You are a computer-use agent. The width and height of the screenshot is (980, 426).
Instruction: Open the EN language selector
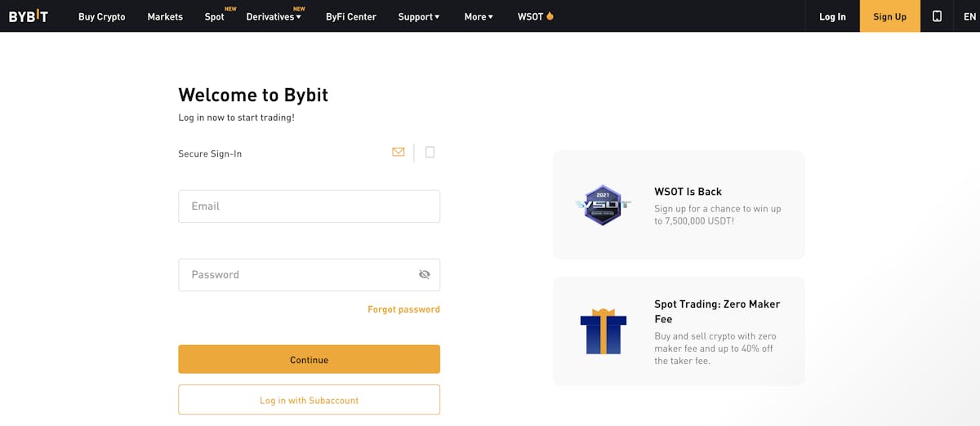click(x=969, y=16)
